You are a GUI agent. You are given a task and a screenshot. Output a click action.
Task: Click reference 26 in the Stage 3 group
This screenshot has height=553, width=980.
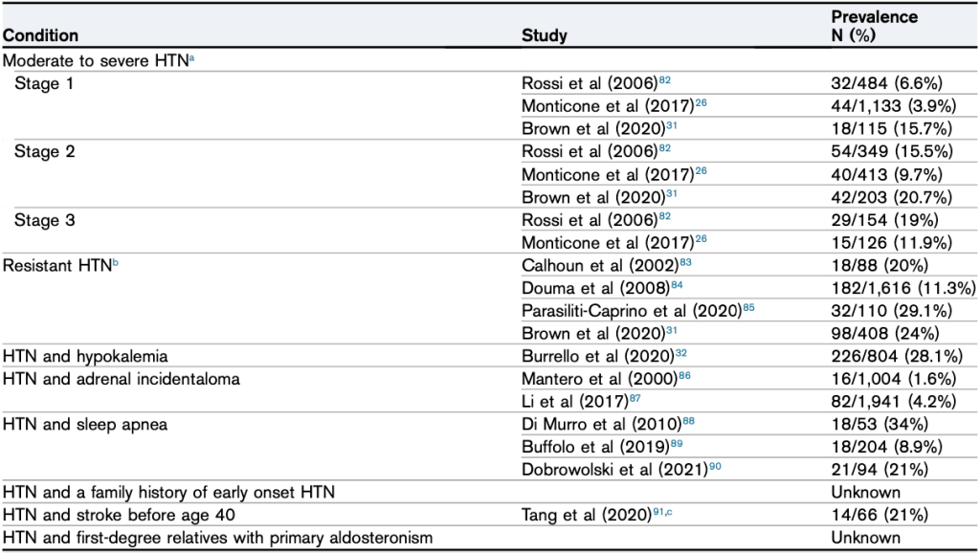[701, 238]
